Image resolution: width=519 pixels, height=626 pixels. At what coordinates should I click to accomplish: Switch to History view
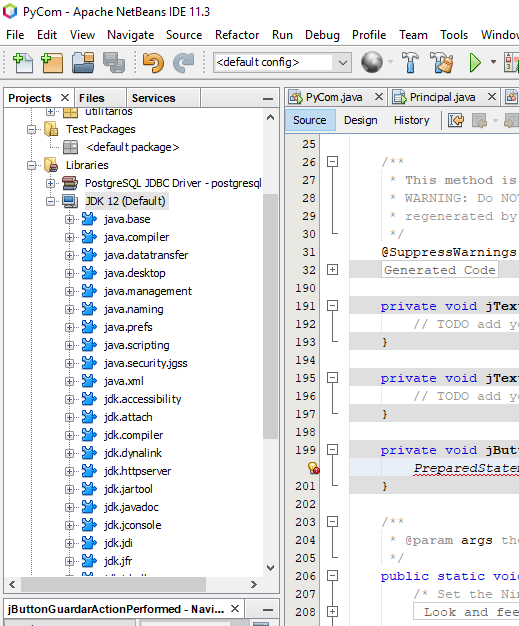pos(412,120)
